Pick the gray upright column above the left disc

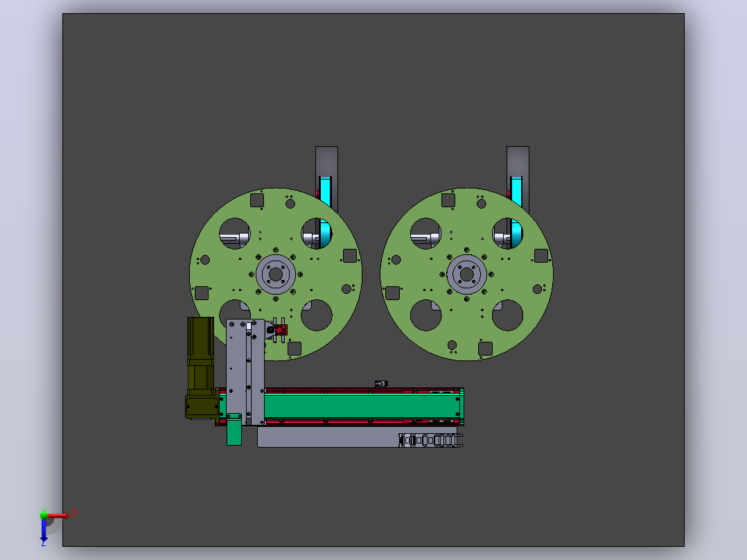pos(327,162)
